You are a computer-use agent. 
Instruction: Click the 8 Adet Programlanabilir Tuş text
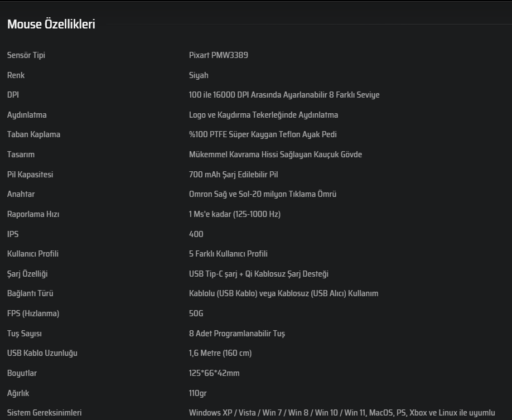click(237, 334)
